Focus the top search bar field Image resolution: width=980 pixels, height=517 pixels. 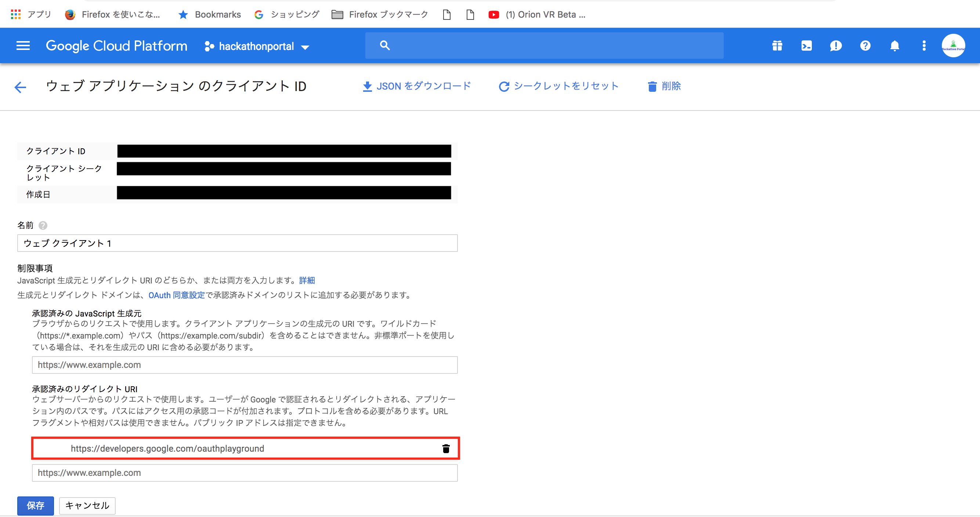(x=544, y=45)
